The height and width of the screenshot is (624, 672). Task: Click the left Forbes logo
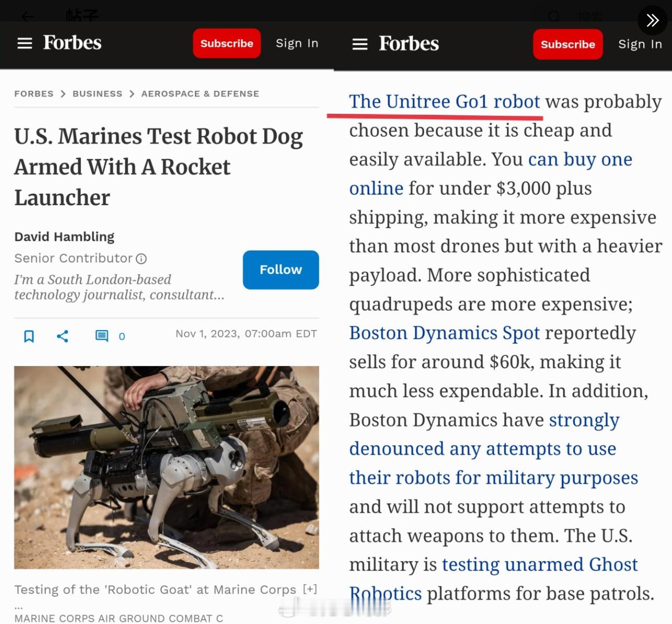[72, 43]
